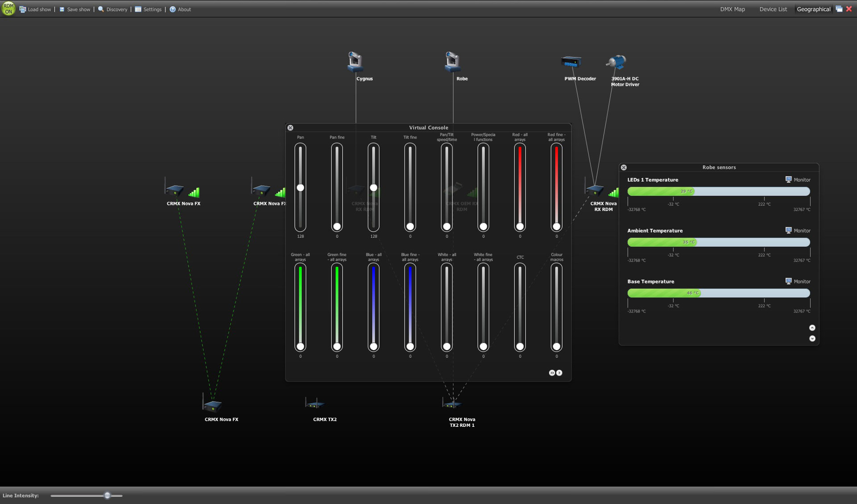The image size is (857, 504).
Task: Click the Red - all arrays slider handle
Action: [520, 227]
